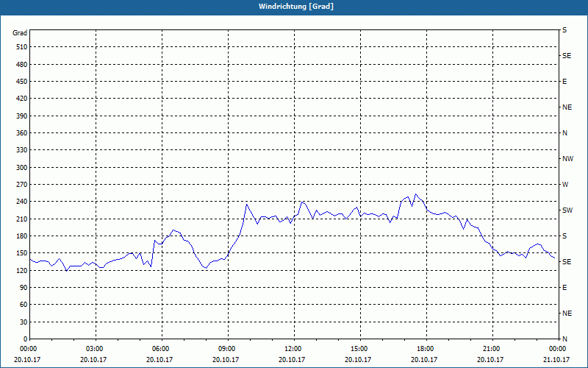The width and height of the screenshot is (588, 368).
Task: Click the y-axis value 360
Action: tap(22, 133)
